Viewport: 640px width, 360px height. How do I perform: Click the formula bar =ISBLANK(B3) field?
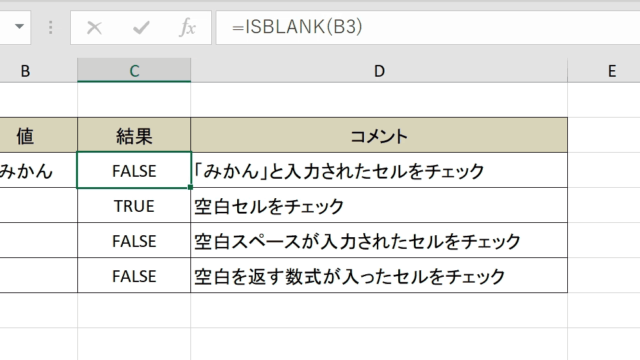(428, 27)
